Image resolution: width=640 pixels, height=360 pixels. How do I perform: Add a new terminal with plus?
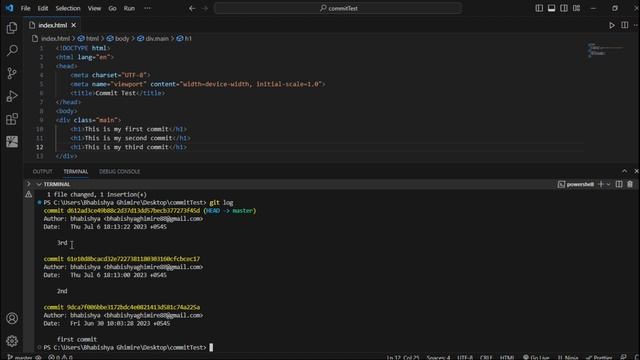coord(601,184)
